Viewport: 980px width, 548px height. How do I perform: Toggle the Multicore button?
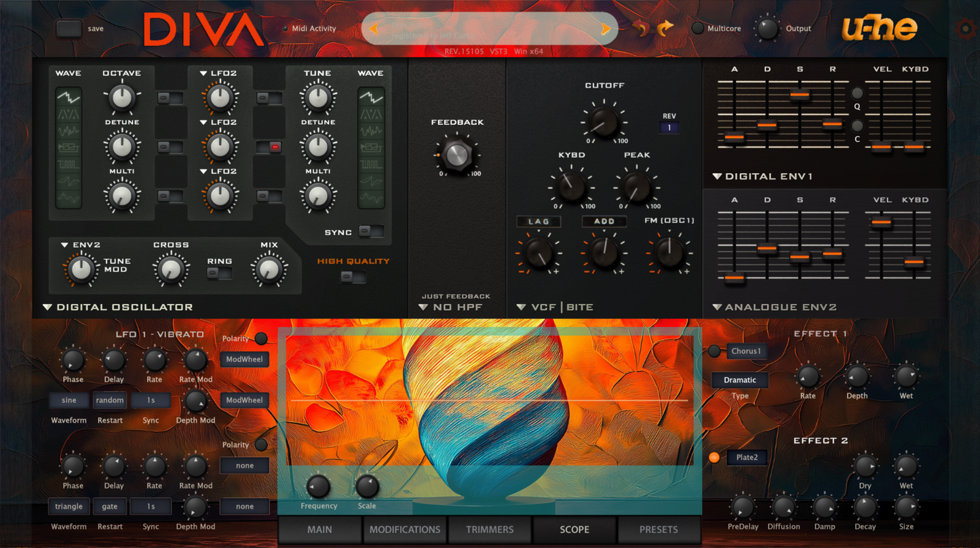point(697,28)
